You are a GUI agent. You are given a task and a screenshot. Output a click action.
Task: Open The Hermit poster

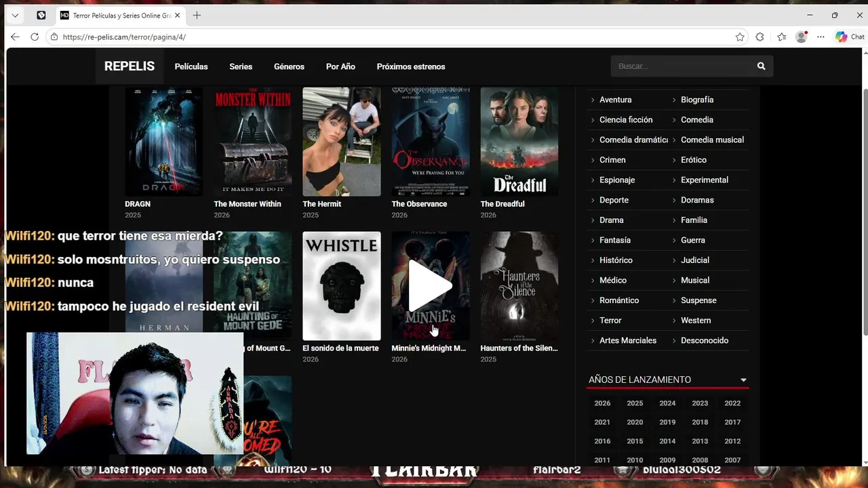tap(341, 142)
